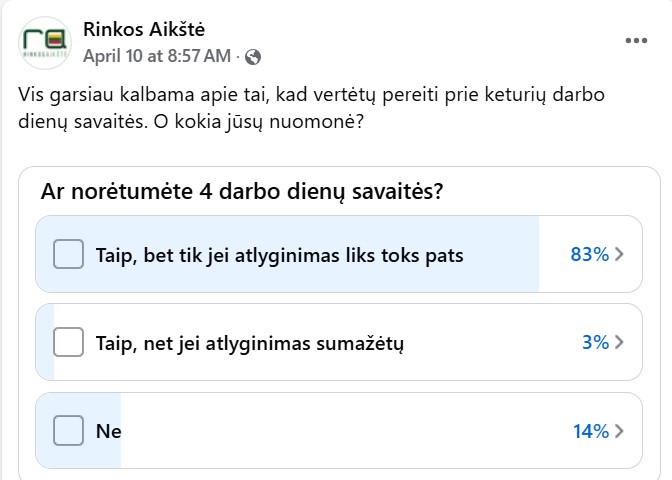672x480 pixels.
Task: Tick the 'Ne' poll checkbox
Action: [68, 430]
